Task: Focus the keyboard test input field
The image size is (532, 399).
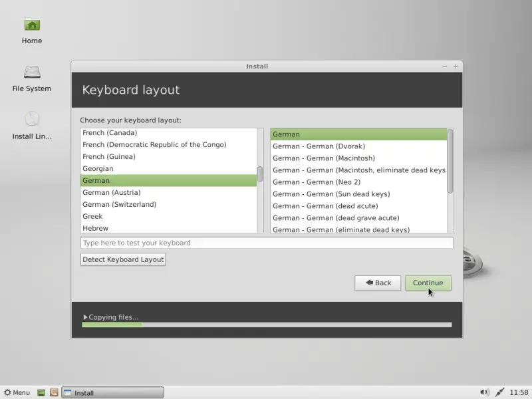Action: pos(267,243)
